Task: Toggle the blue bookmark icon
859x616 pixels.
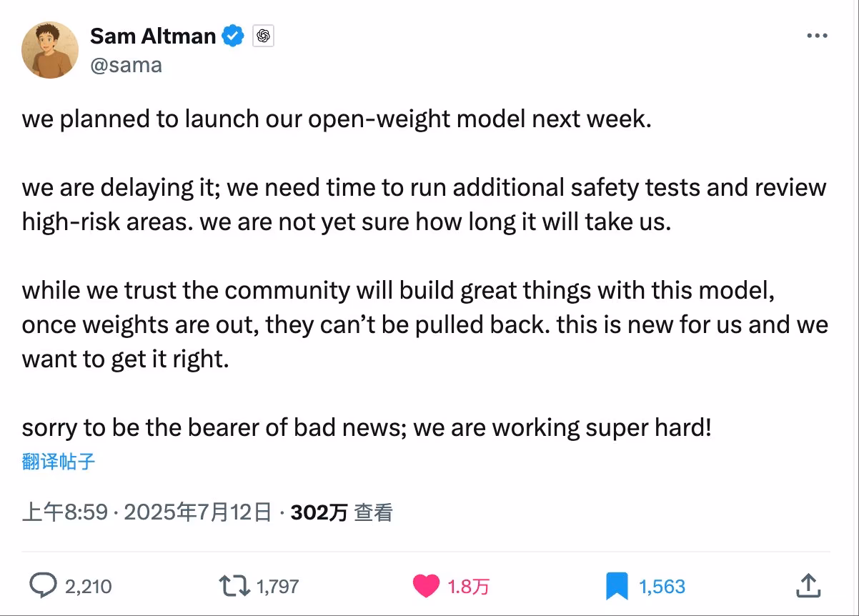Action: pyautogui.click(x=617, y=587)
